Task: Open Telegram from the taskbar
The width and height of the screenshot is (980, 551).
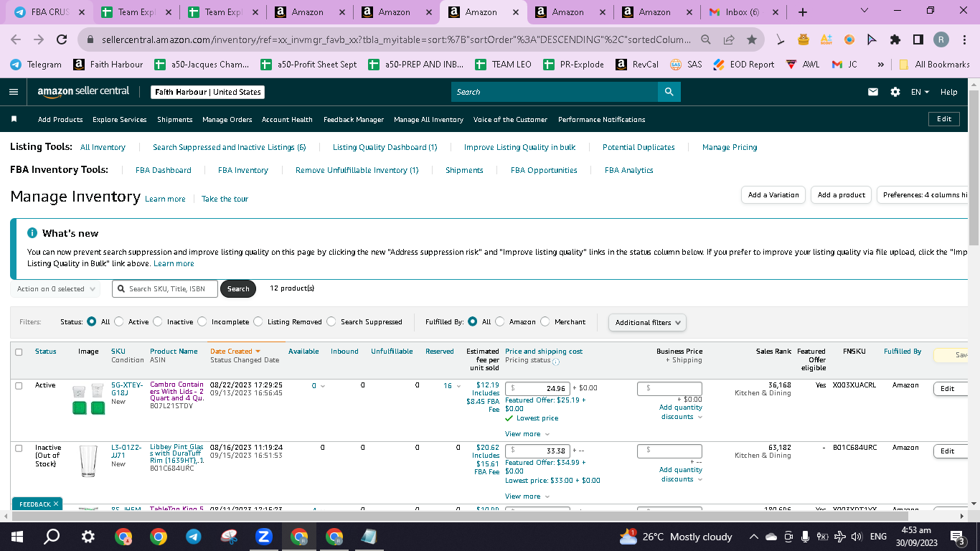Action: tap(194, 537)
